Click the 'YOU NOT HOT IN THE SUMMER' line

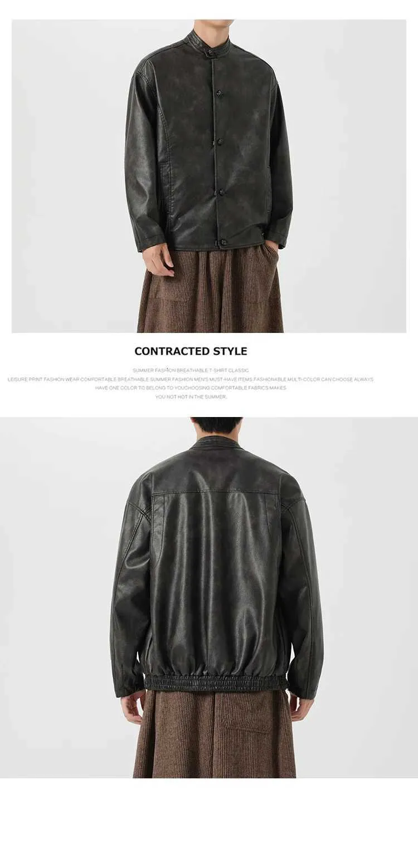191,396
